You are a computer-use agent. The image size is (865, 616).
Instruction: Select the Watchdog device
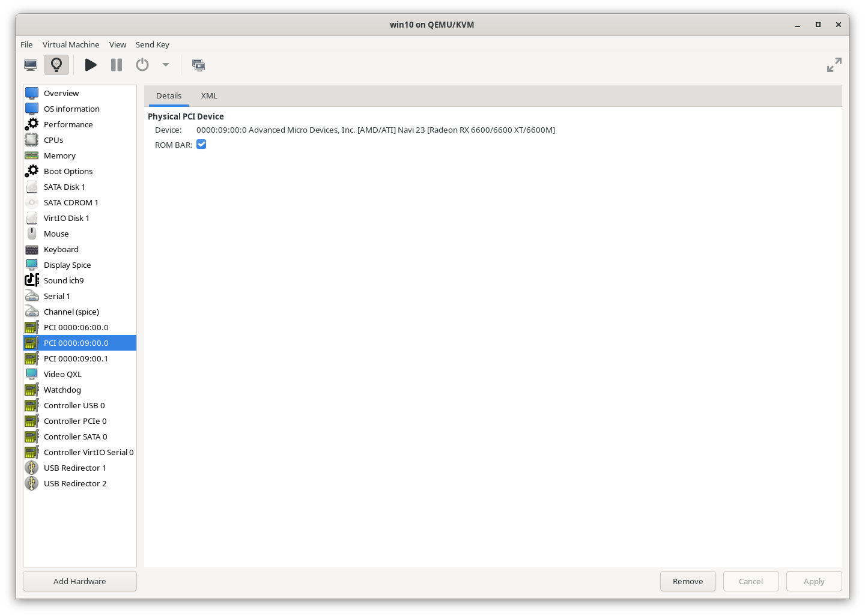(x=80, y=390)
